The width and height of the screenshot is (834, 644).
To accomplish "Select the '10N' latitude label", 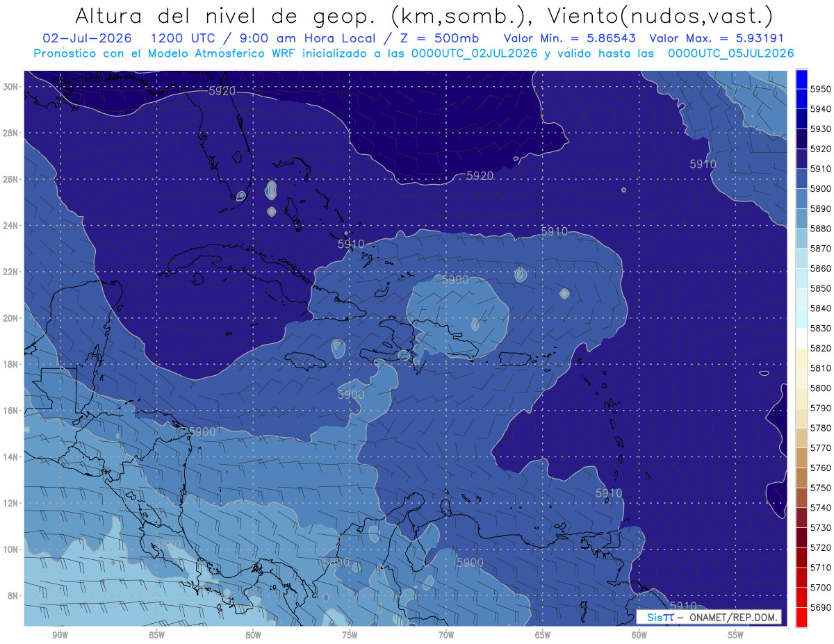I will [10, 550].
